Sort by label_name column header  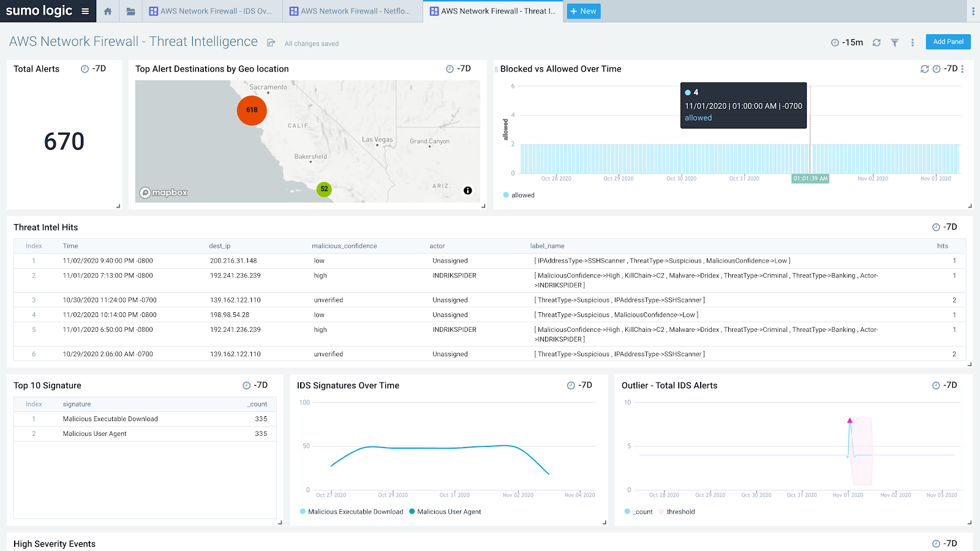(547, 246)
